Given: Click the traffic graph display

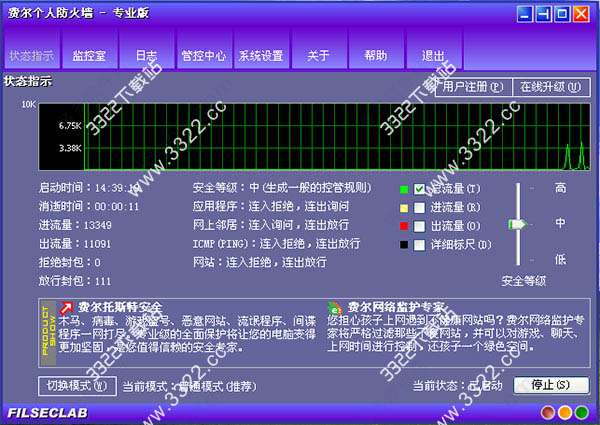Looking at the screenshot, I should point(314,137).
